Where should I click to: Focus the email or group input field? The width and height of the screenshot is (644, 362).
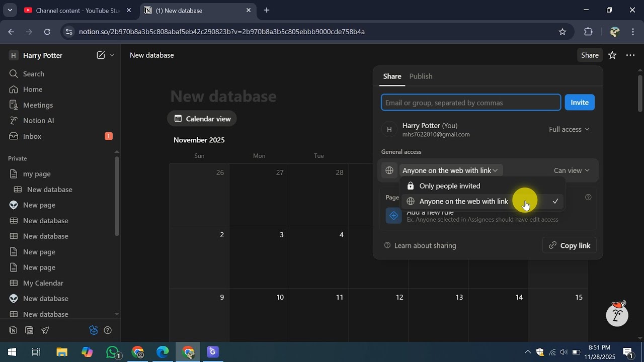click(x=470, y=103)
